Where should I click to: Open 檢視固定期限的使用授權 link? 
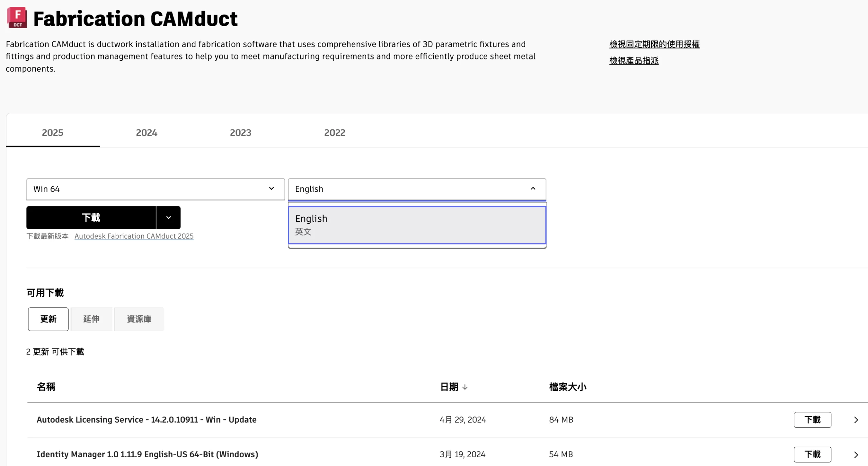(x=654, y=44)
